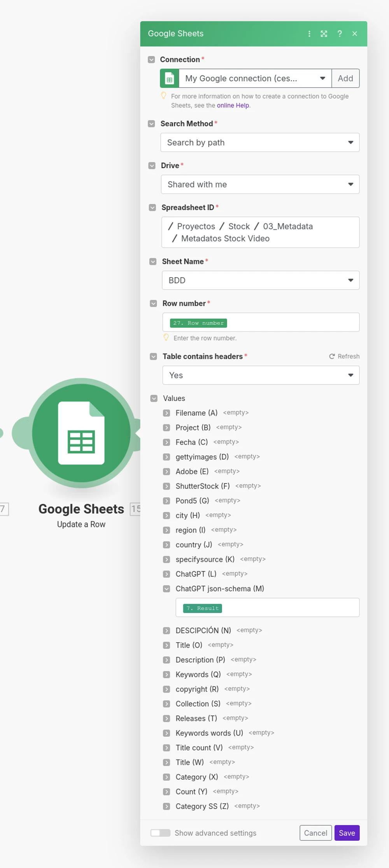This screenshot has height=868, width=389.
Task: Expand the region (I) value
Action: pos(166,531)
